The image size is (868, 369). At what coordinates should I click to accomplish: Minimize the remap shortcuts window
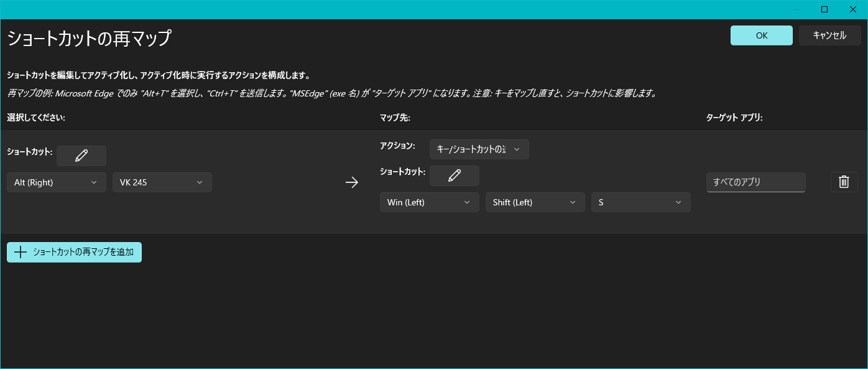pyautogui.click(x=796, y=9)
